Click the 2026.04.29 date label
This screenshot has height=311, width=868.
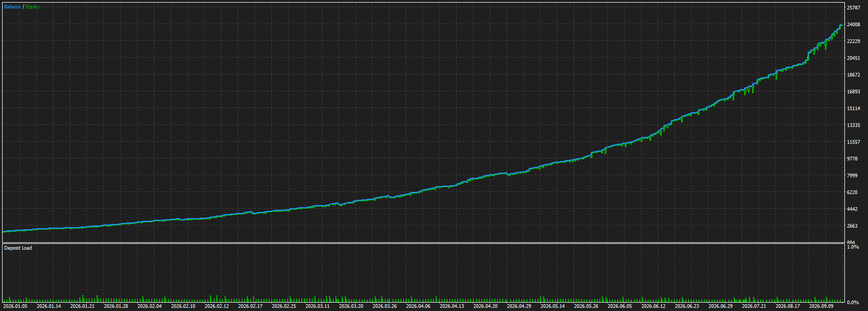[x=519, y=306]
